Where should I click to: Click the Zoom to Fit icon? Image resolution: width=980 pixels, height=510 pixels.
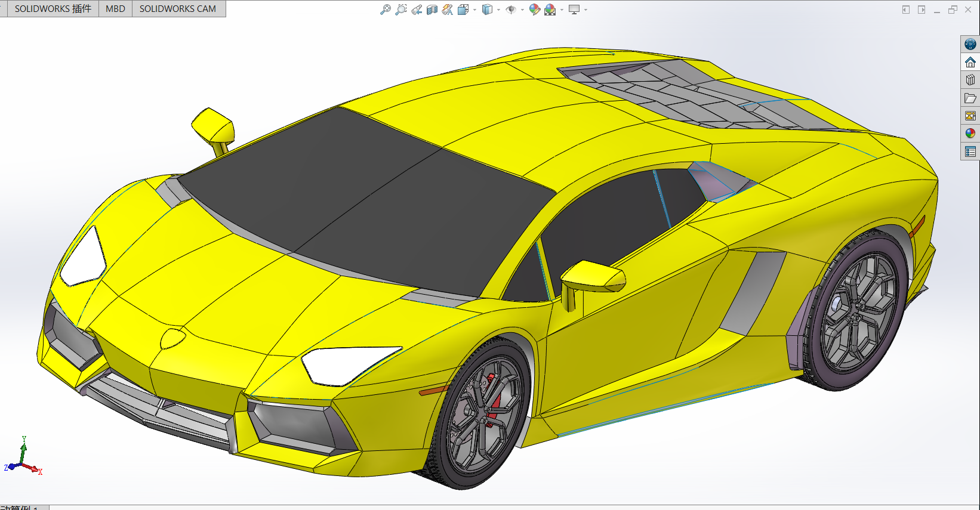[x=386, y=10]
